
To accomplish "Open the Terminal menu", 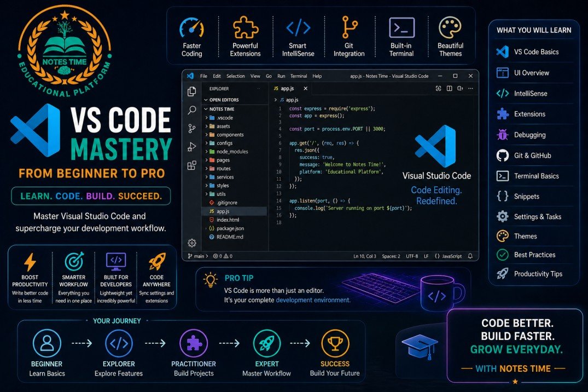I will [x=298, y=76].
